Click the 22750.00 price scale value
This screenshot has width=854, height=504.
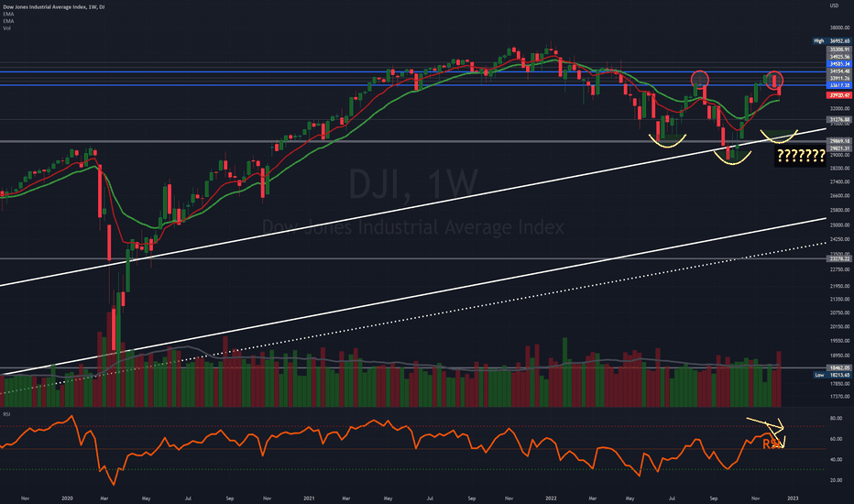pos(840,268)
